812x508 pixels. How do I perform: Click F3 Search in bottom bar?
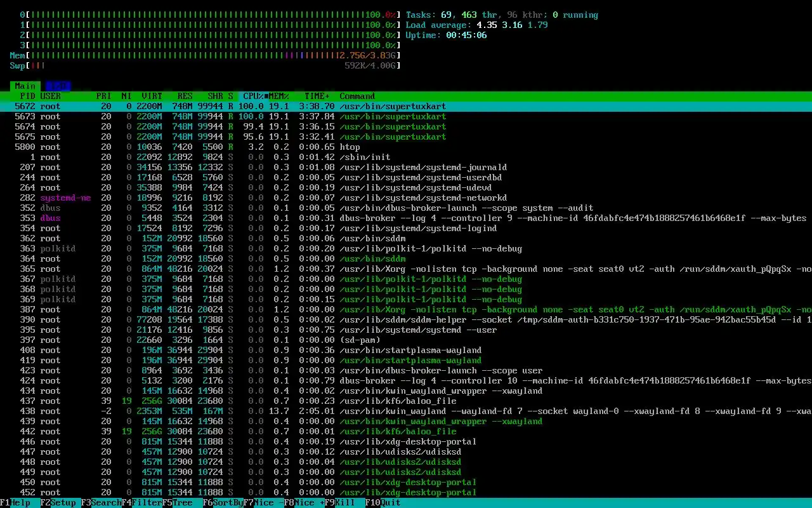tap(101, 502)
